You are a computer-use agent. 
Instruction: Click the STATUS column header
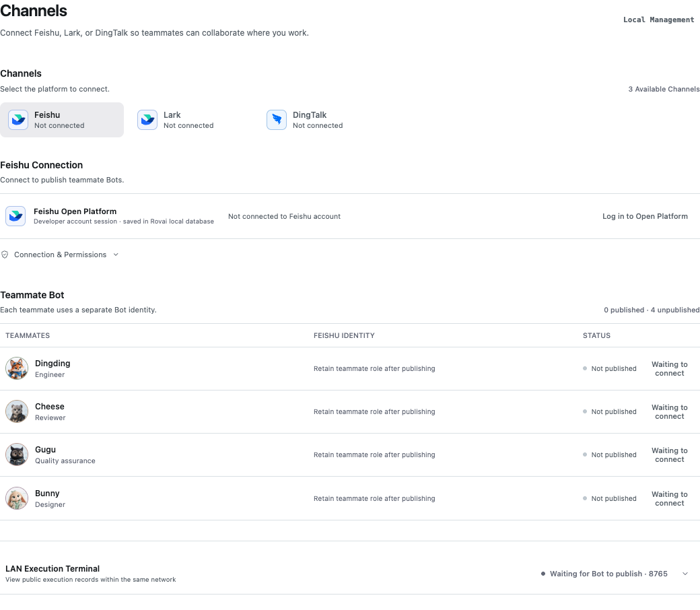[x=596, y=335]
